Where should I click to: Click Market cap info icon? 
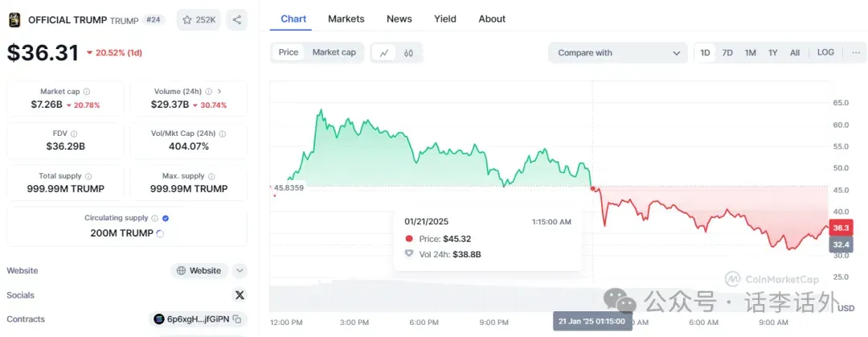click(x=86, y=92)
